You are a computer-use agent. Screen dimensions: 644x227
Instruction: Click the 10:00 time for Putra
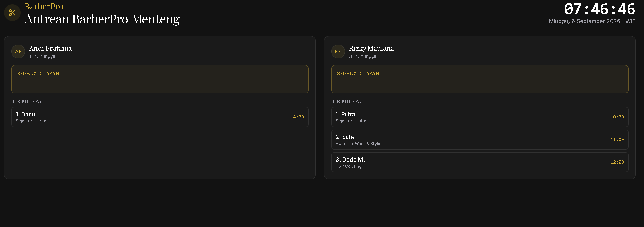(617, 117)
